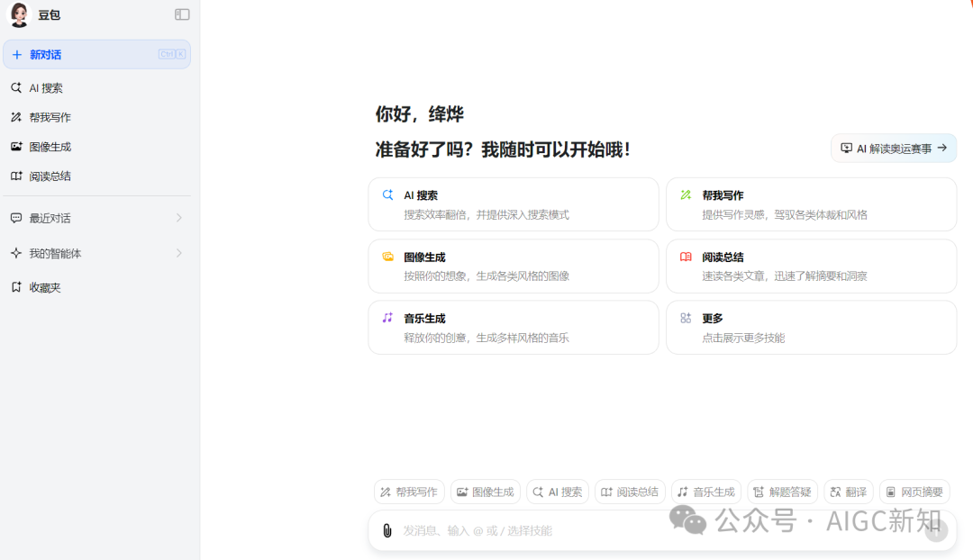This screenshot has width=973, height=560.
Task: Click the grid icon on 更多 card
Action: pyautogui.click(x=686, y=318)
